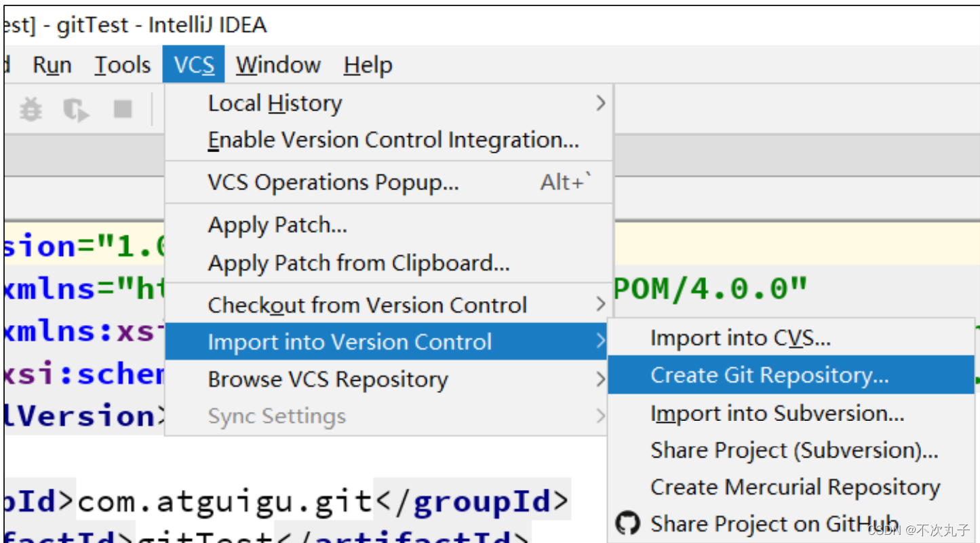Click the Run with Coverage shield icon
This screenshot has width=980, height=543.
pyautogui.click(x=76, y=110)
